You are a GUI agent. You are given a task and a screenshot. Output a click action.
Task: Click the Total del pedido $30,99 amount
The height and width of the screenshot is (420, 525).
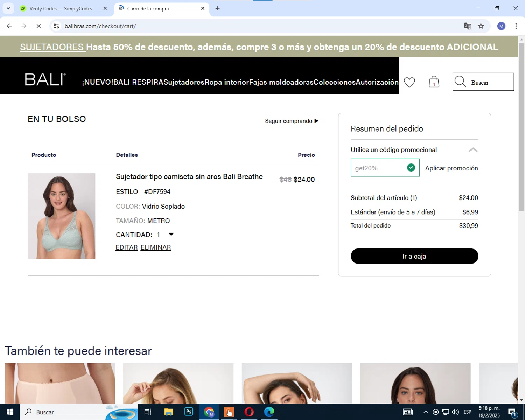(468, 226)
